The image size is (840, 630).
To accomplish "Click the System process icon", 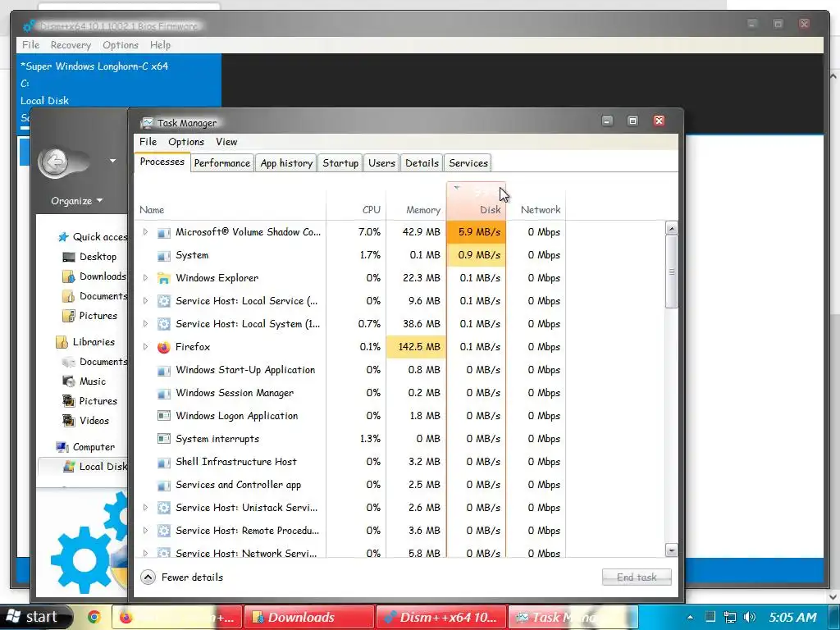I will tap(164, 256).
